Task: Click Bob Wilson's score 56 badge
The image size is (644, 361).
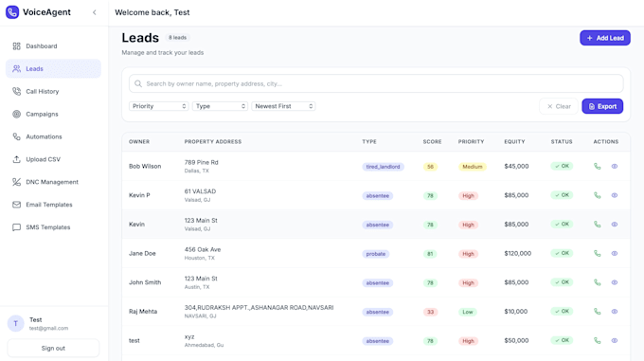Action: click(430, 167)
